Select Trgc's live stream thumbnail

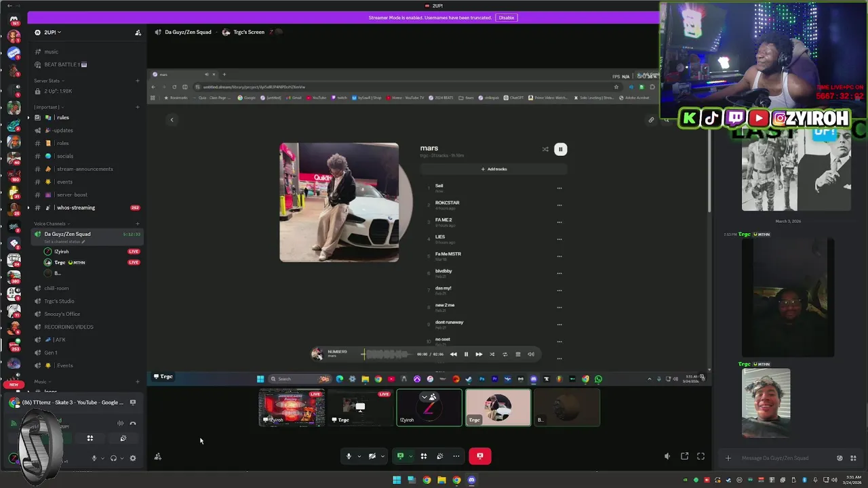(x=360, y=407)
